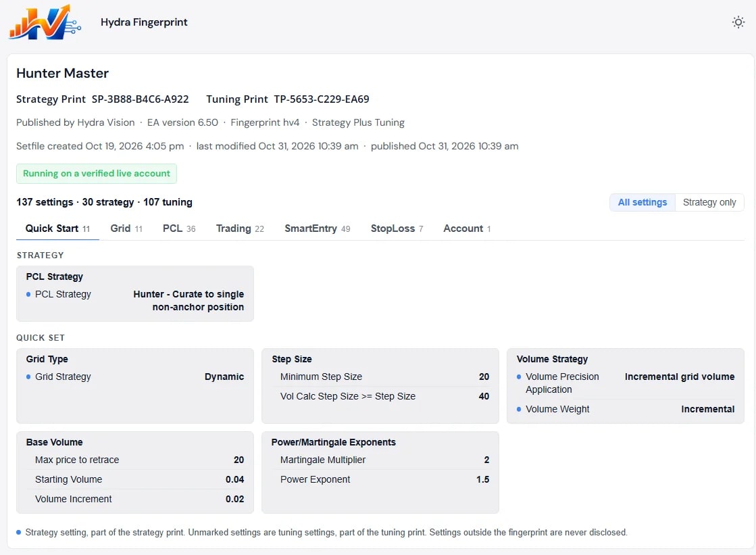Click the 'Fingerprint hv4' text

[265, 122]
